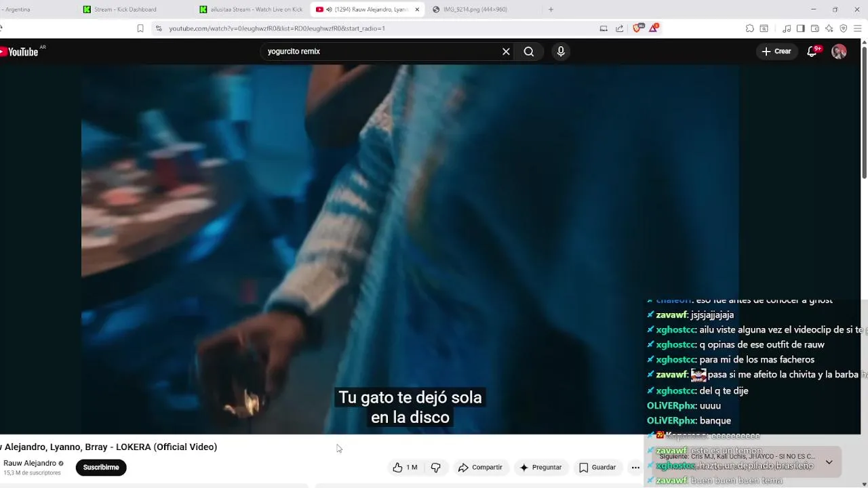The width and height of the screenshot is (868, 488).
Task: Open a new browser tab
Action: pos(551,9)
